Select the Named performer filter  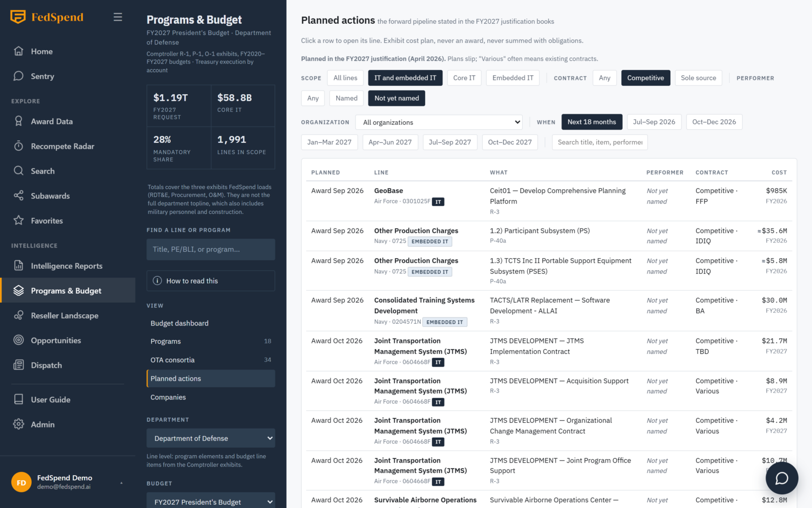[x=346, y=98]
